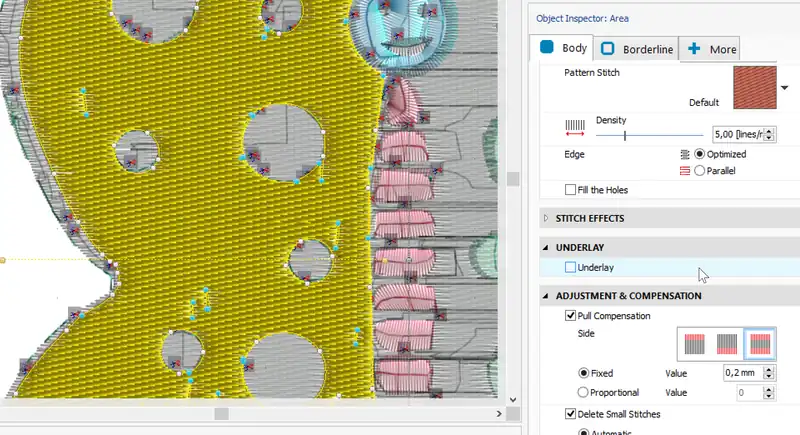Check the Fill the Holes option
Viewport: 800px width, 435px height.
[x=570, y=190]
